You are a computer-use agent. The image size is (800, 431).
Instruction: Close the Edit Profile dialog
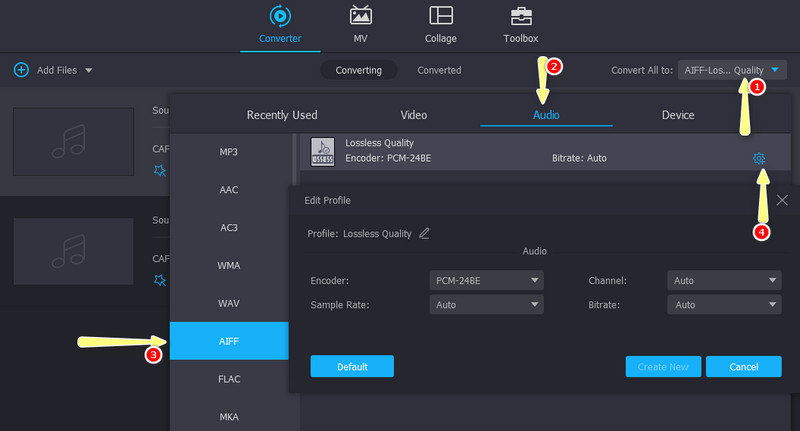coord(782,200)
